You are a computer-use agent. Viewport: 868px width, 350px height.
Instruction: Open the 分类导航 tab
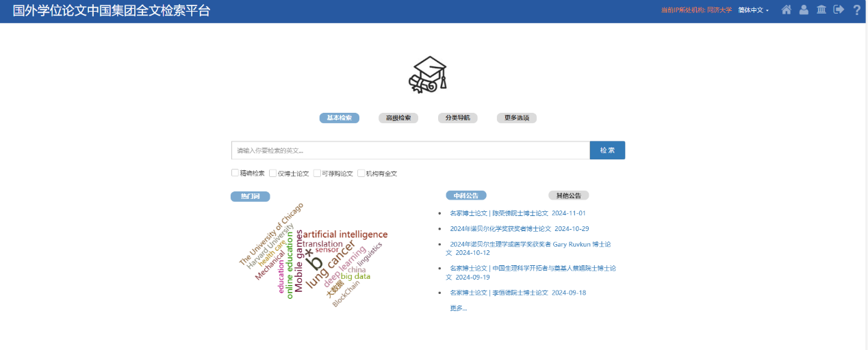click(457, 118)
